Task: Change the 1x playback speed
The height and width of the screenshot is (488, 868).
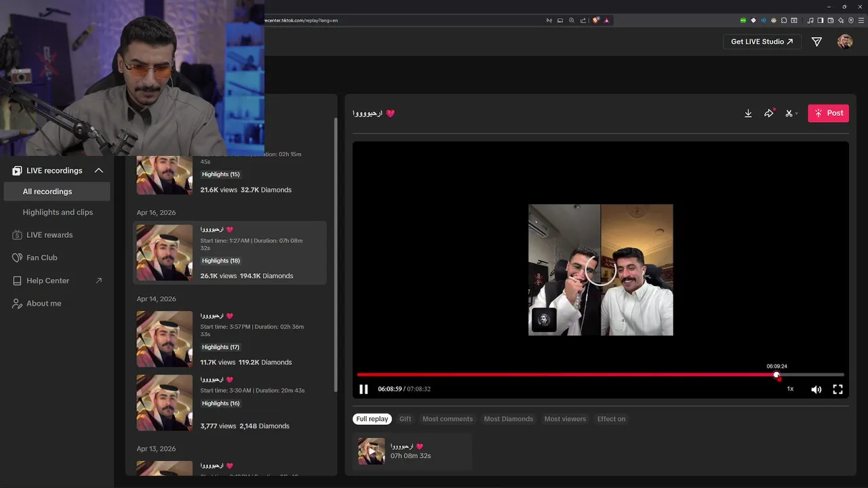Action: pyautogui.click(x=790, y=389)
